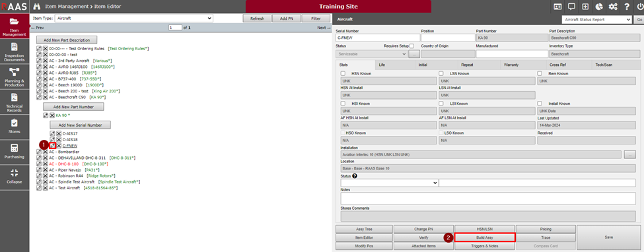
Task: Click the plus-box icon in header
Action: click(585, 7)
